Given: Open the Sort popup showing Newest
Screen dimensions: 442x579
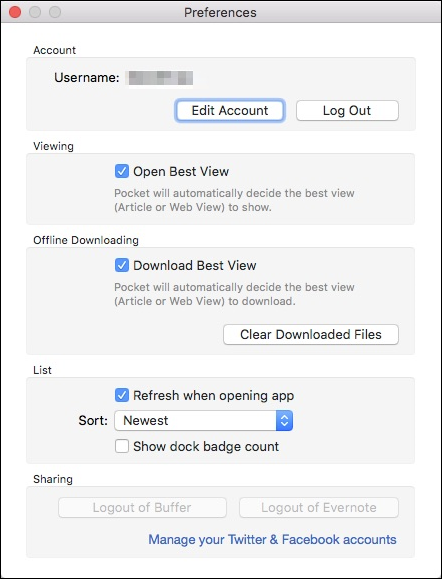Looking at the screenshot, I should [203, 420].
